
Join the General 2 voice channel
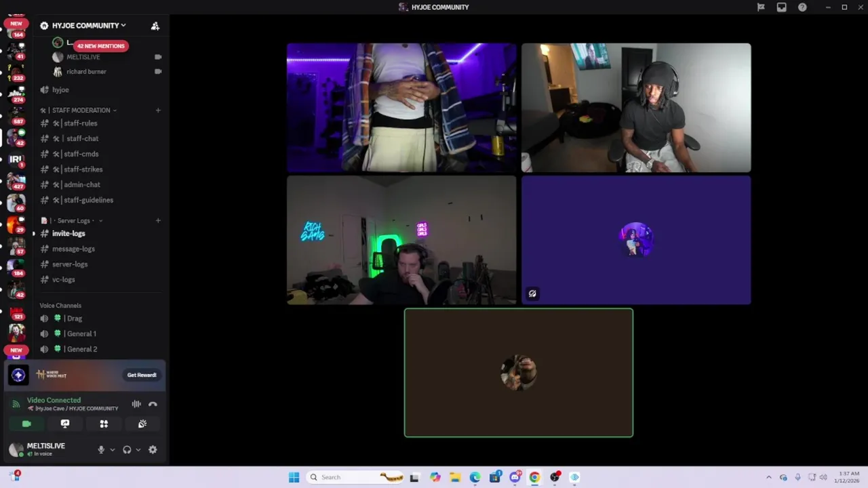100,349
